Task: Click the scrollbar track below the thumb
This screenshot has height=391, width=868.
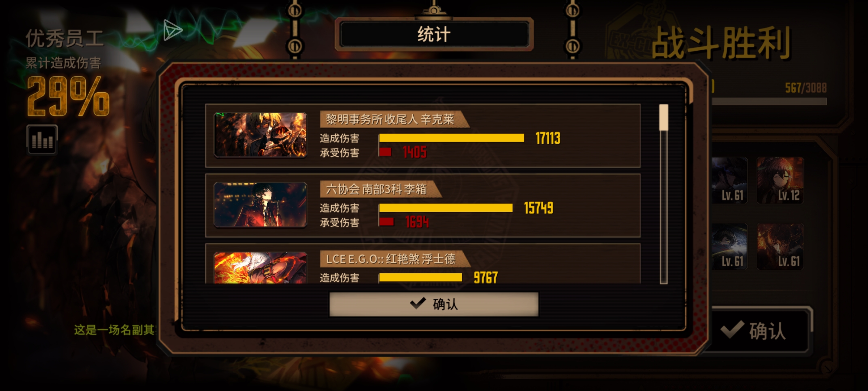Action: click(663, 207)
